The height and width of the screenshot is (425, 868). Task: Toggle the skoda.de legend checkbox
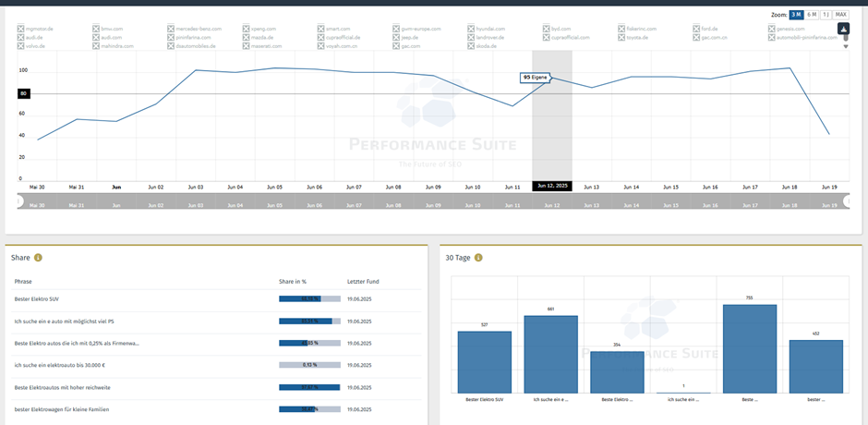point(471,46)
